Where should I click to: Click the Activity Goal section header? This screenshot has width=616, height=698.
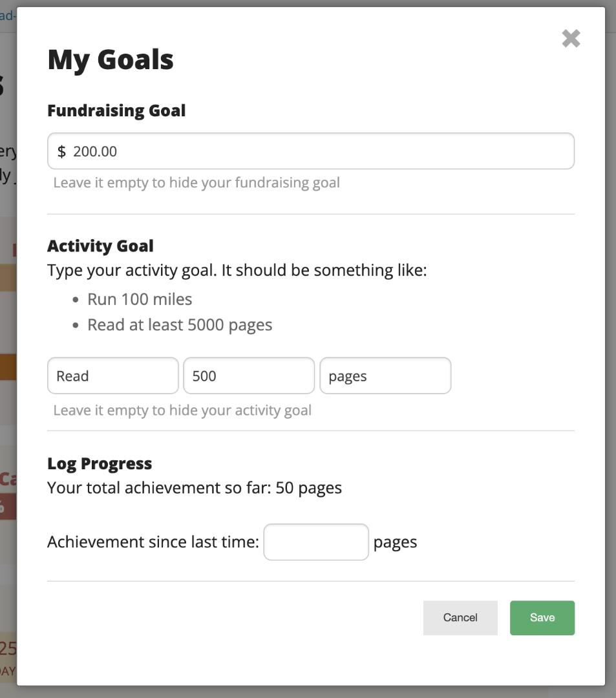[x=100, y=246]
